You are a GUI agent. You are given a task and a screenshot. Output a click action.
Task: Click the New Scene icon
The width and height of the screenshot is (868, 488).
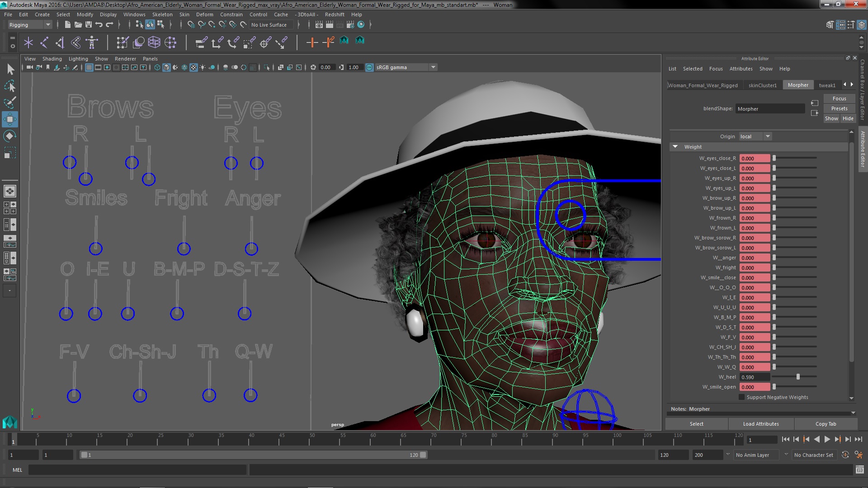tap(68, 24)
